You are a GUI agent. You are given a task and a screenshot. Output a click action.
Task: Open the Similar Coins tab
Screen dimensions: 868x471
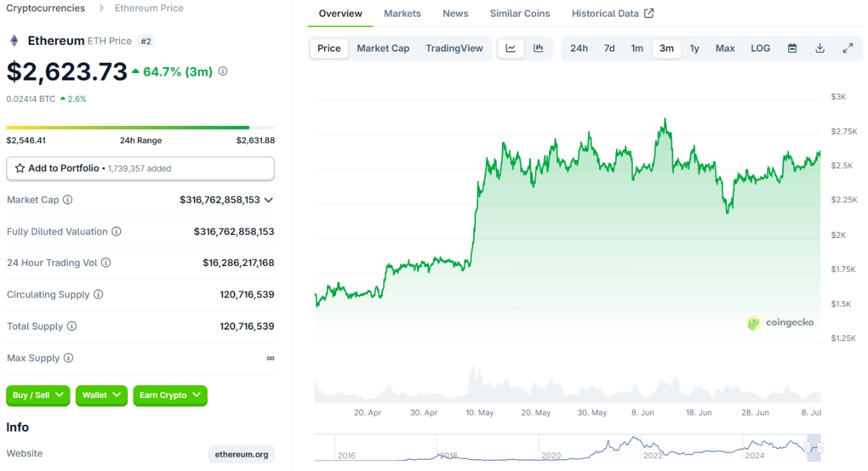(520, 13)
